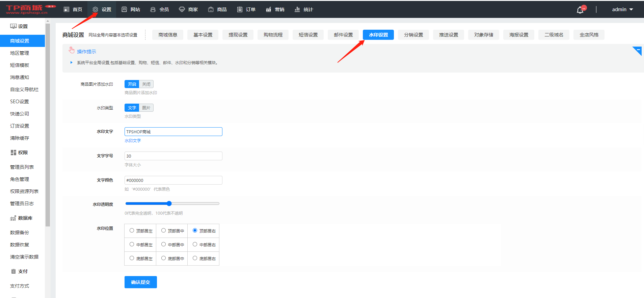This screenshot has width=644, height=298.
Task: Click the notification bell icon
Action: point(580,10)
